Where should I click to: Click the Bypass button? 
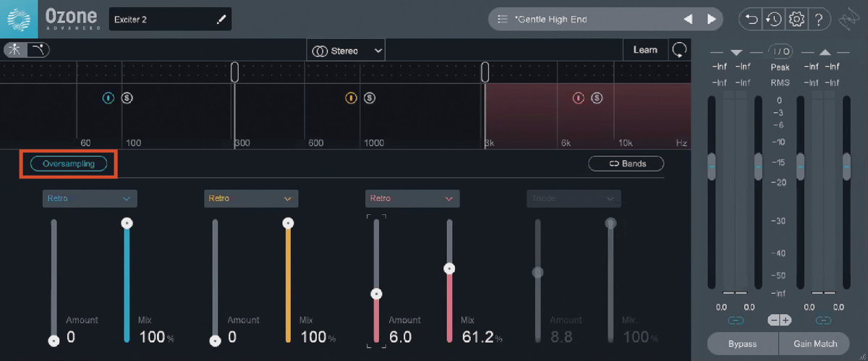tap(742, 344)
